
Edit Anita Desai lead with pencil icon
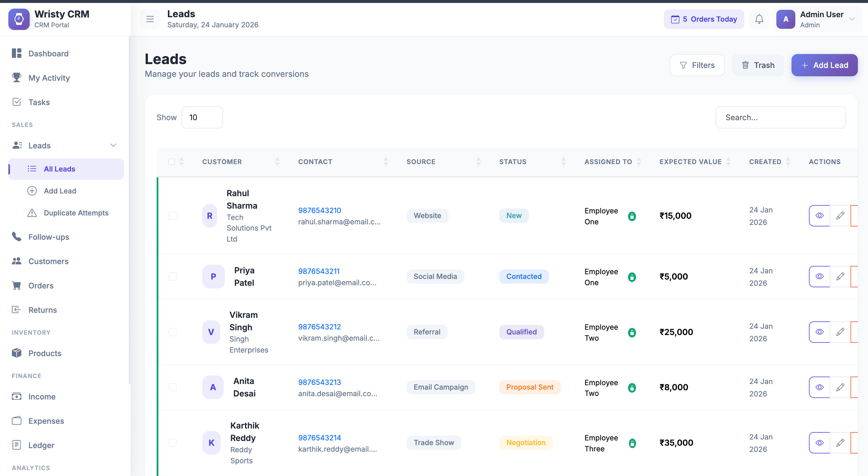(840, 387)
